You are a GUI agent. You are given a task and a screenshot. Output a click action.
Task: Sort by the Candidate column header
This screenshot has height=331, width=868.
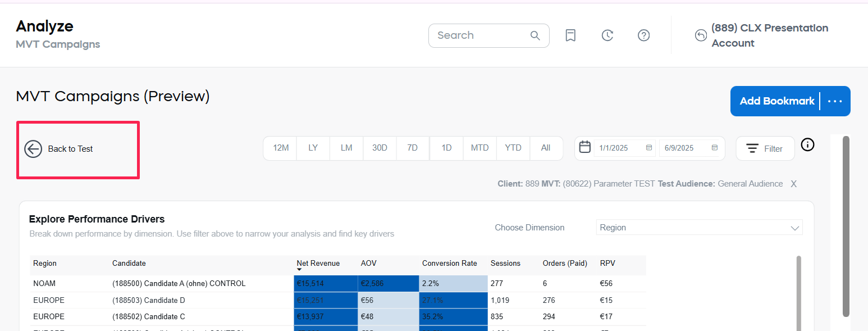pos(129,263)
